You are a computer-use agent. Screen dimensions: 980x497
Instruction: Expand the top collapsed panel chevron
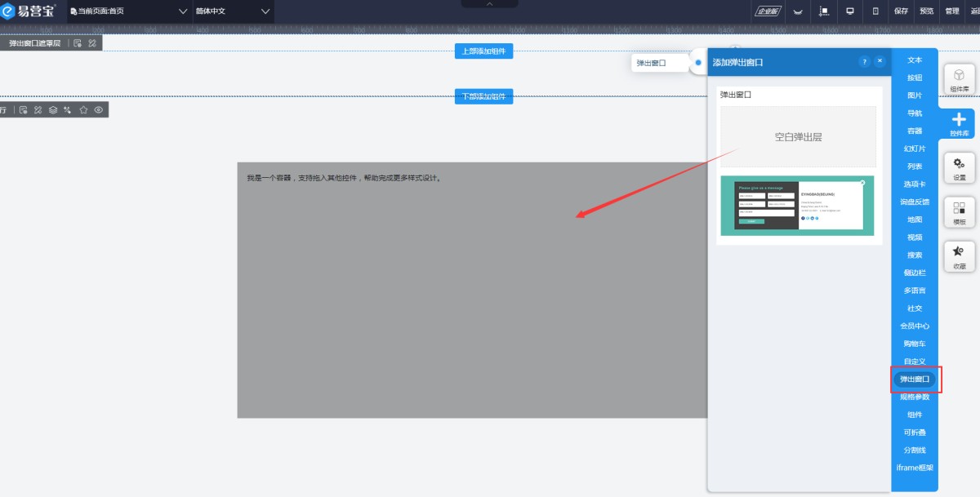[489, 4]
